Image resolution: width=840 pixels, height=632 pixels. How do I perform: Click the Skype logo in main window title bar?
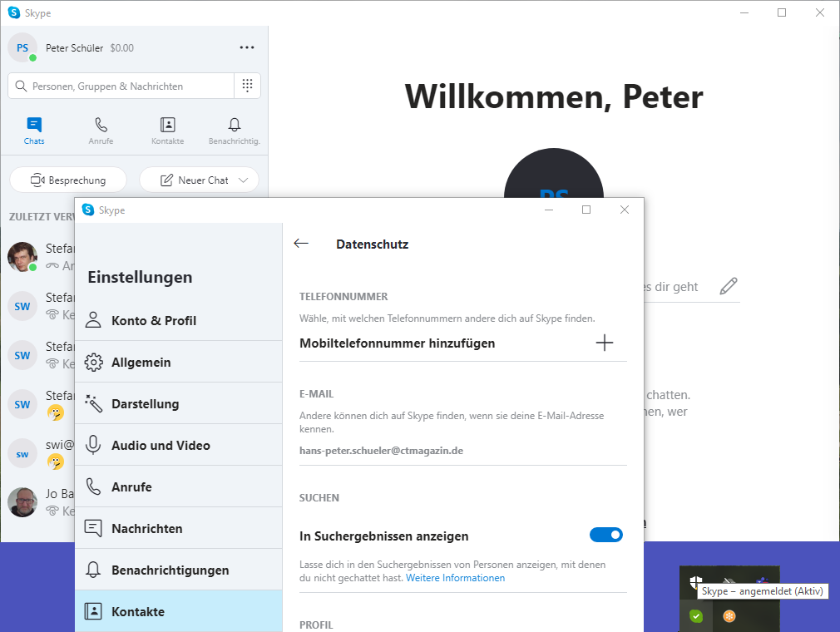[x=14, y=12]
